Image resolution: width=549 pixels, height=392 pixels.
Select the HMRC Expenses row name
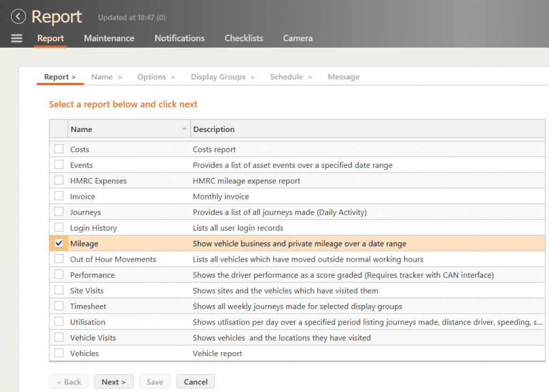pyautogui.click(x=99, y=181)
